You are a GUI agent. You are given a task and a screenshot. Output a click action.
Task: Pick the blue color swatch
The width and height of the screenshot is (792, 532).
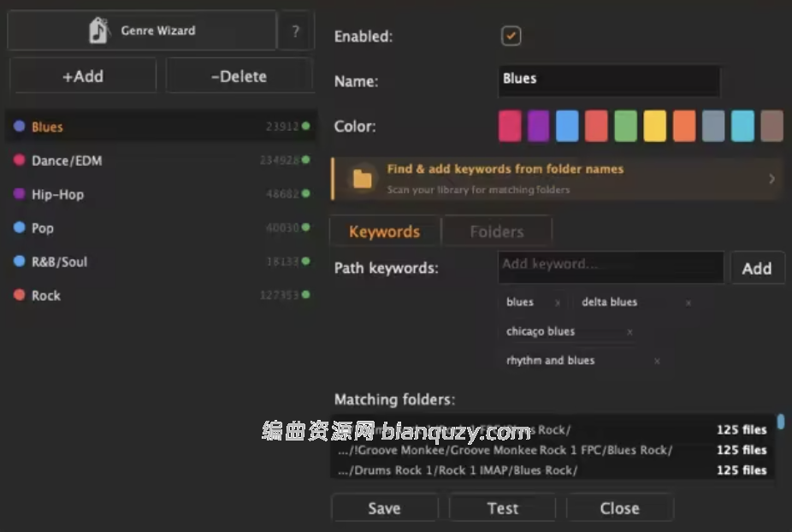click(567, 126)
